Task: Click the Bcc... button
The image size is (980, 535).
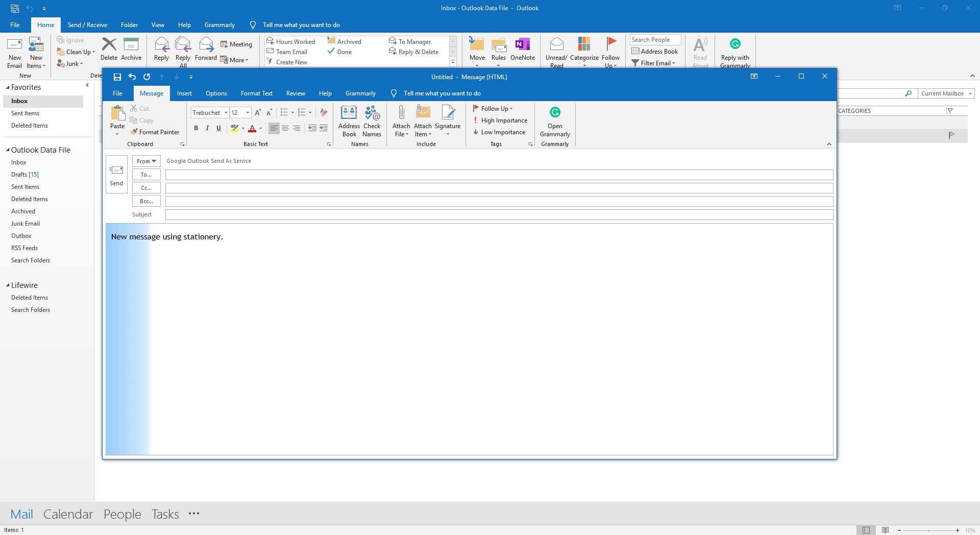Action: point(146,201)
